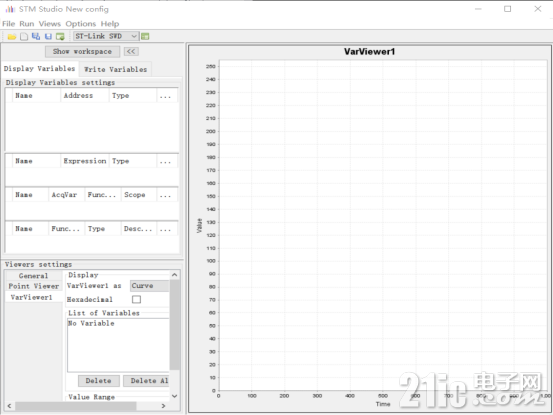Click the Delete All button
Image resolution: width=553 pixels, height=415 pixels.
(146, 381)
